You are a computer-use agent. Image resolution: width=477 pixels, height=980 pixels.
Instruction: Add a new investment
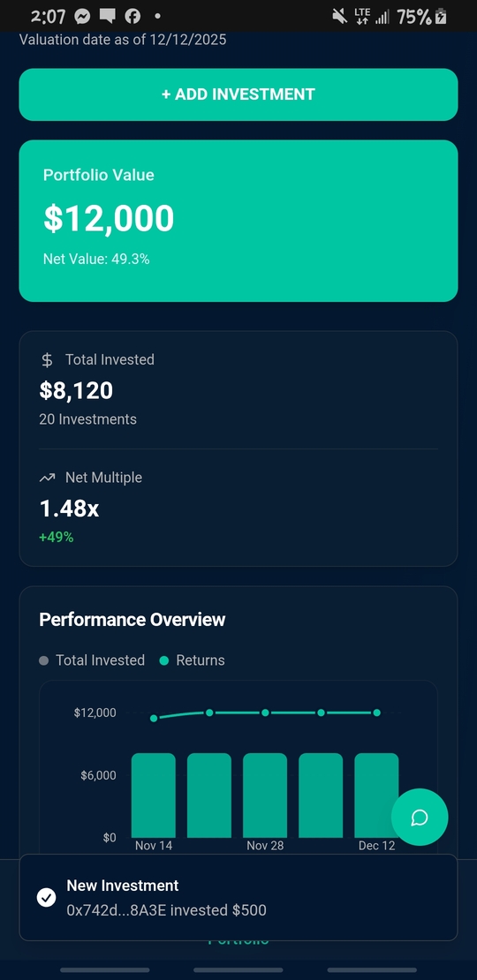[x=238, y=94]
